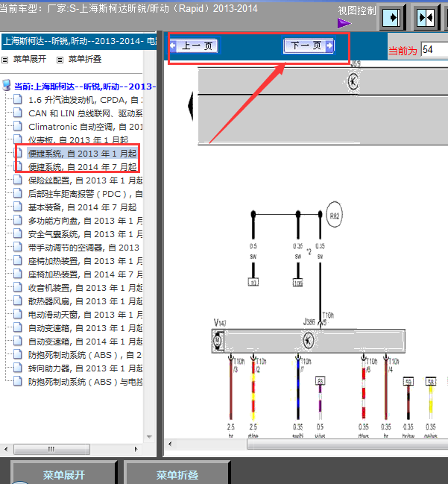Click document icon beside Climatronic 自动空调
The width and height of the screenshot is (448, 484).
pos(18,126)
